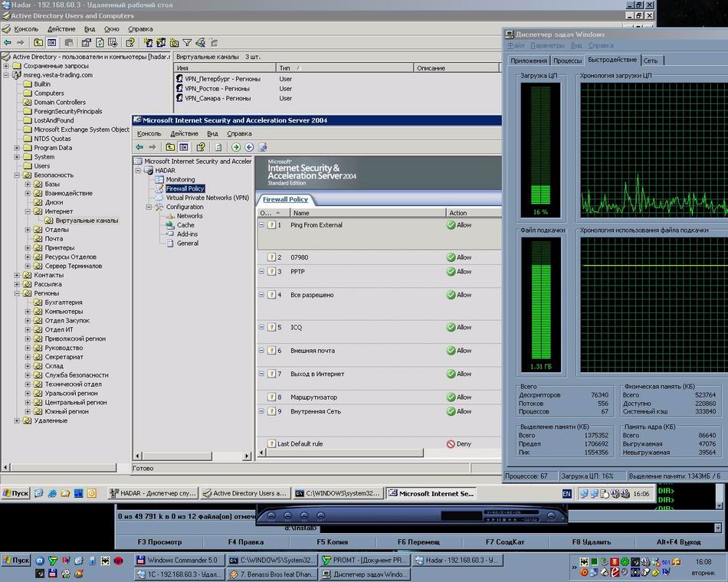Switch to Приложения tab in Task Manager

click(x=528, y=60)
